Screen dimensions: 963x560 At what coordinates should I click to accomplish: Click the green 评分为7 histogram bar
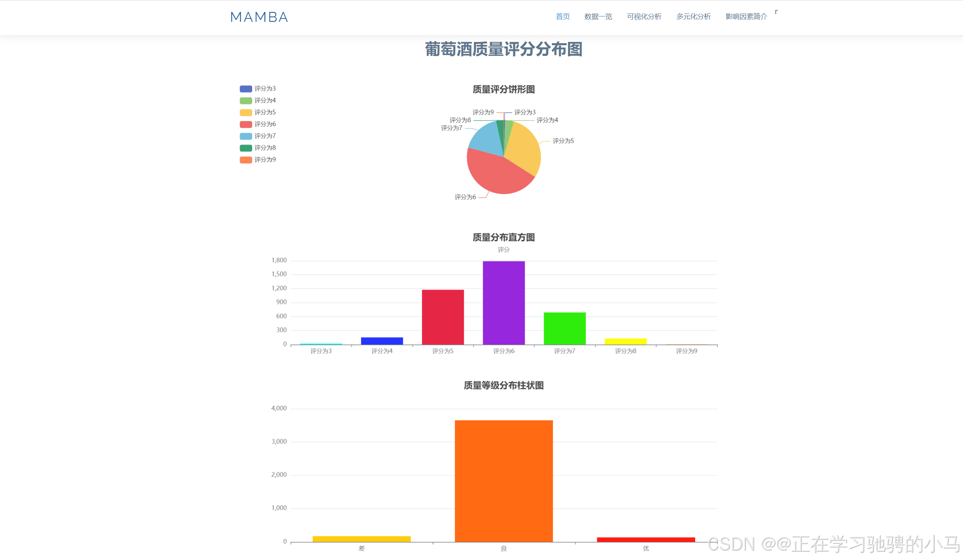coord(564,329)
